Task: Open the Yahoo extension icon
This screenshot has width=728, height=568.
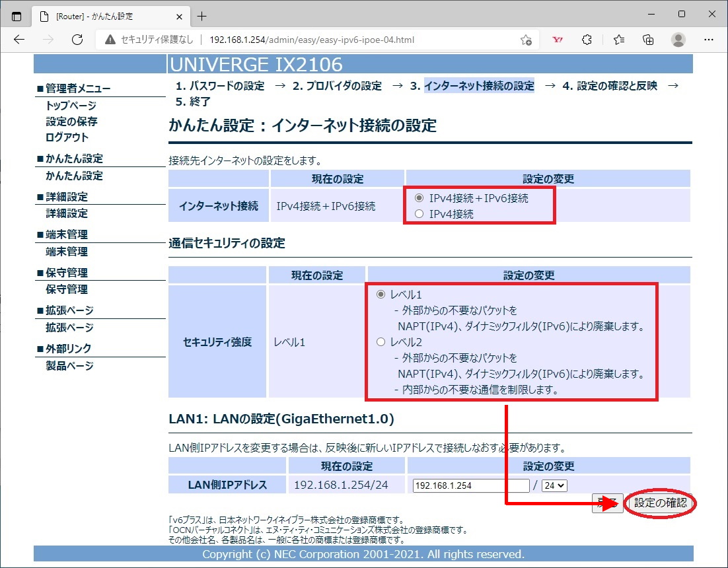Action: pos(558,40)
